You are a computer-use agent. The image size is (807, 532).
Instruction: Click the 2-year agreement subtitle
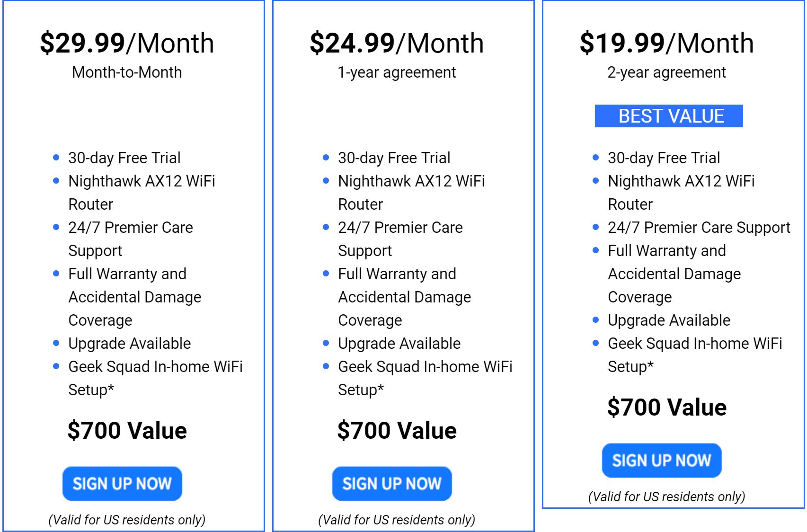click(666, 72)
